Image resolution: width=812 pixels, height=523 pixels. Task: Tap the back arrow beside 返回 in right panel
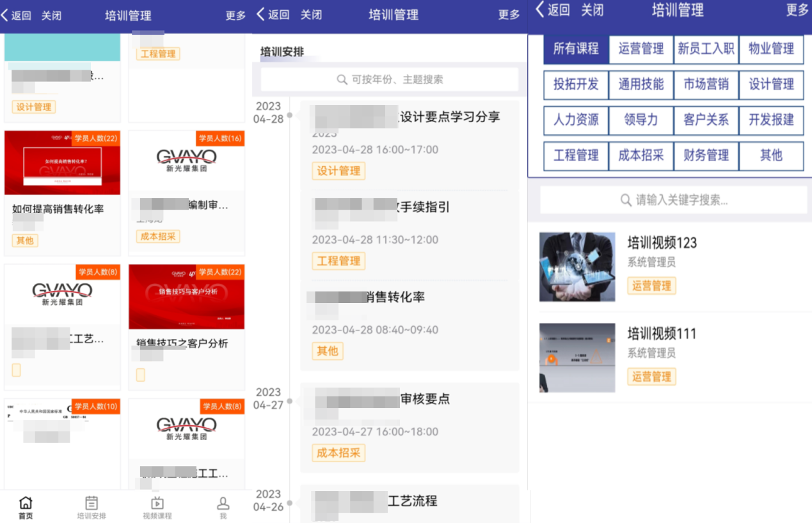click(539, 9)
